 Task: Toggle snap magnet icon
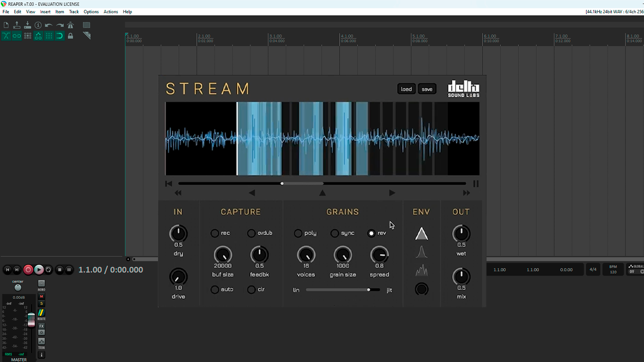point(59,36)
